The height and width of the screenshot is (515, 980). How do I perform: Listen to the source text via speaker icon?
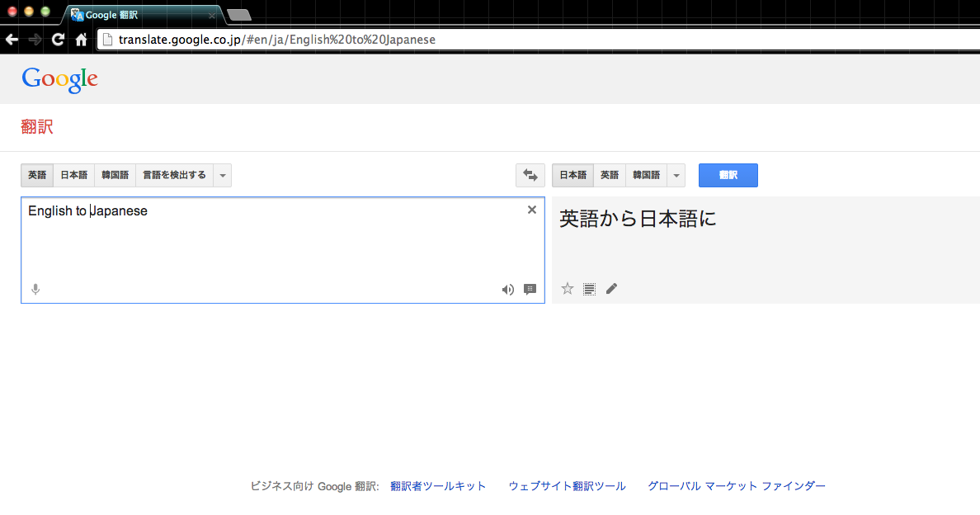508,290
